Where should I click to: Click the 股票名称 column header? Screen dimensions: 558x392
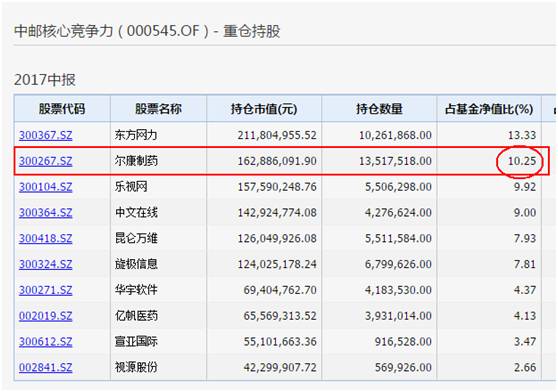158,109
